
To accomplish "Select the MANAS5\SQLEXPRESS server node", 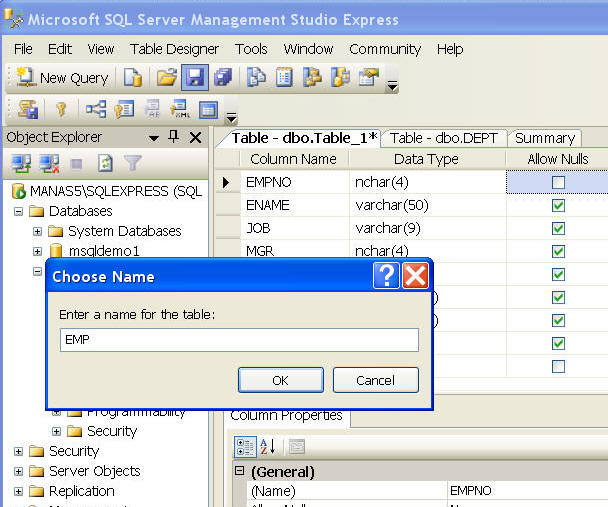I will point(116,191).
